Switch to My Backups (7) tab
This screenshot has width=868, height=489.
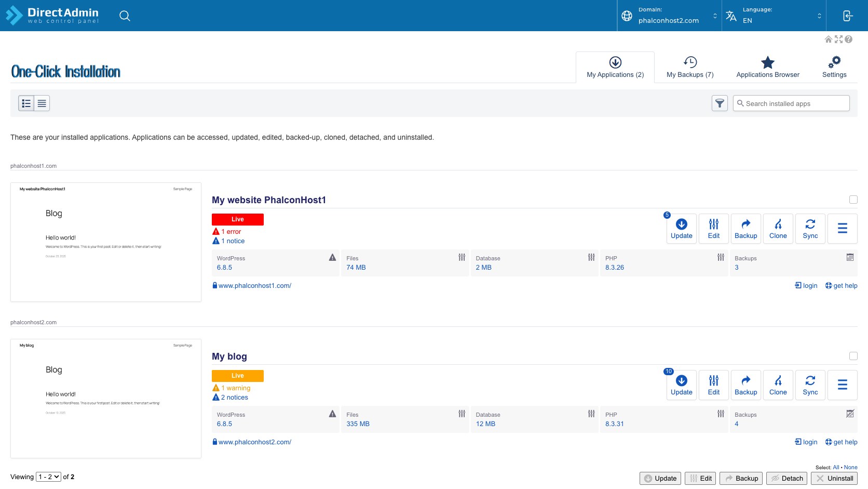(x=690, y=67)
